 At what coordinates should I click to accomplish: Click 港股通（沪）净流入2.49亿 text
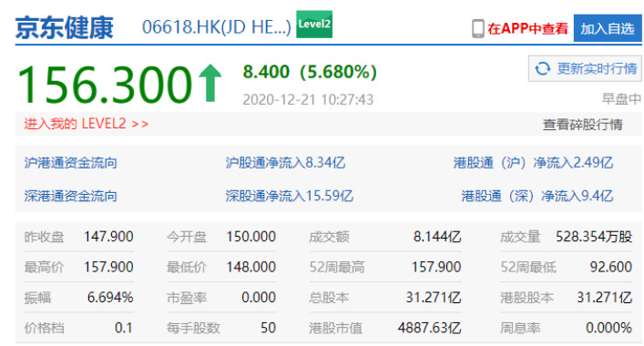point(533,163)
